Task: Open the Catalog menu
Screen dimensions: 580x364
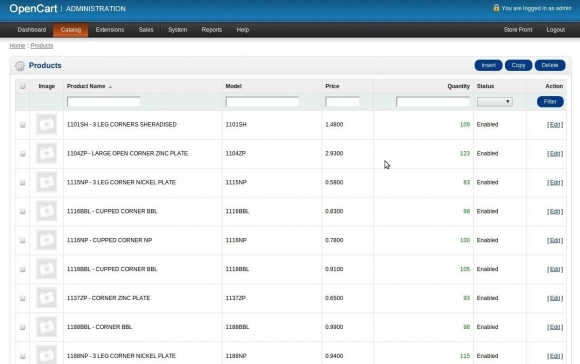Action: [71, 30]
